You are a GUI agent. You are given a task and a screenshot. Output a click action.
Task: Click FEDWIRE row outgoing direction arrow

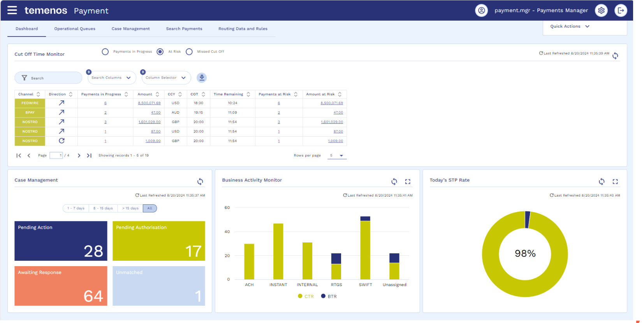click(x=62, y=103)
